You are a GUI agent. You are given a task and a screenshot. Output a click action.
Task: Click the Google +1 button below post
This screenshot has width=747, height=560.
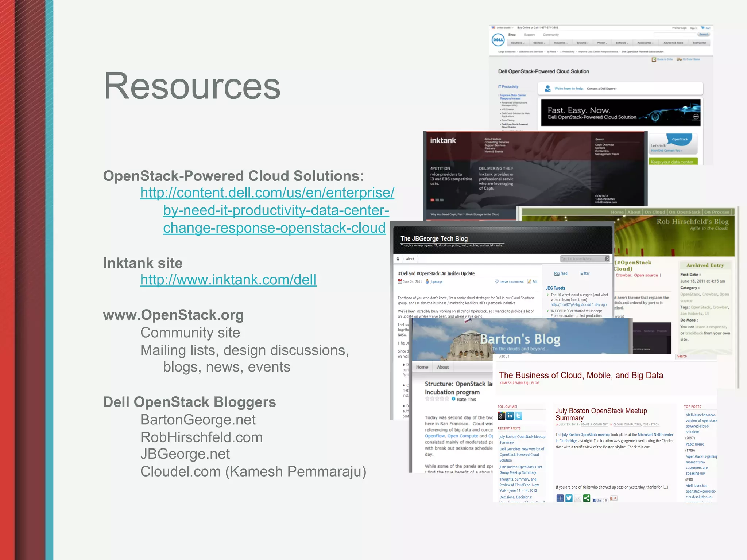click(x=614, y=498)
